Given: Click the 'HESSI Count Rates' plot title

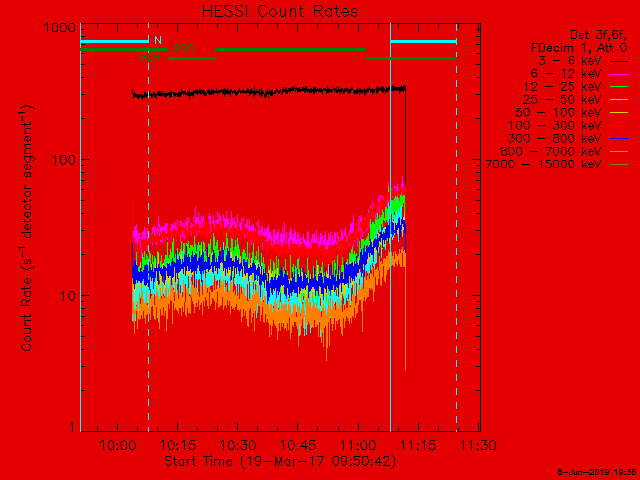Looking at the screenshot, I should 280,11.
